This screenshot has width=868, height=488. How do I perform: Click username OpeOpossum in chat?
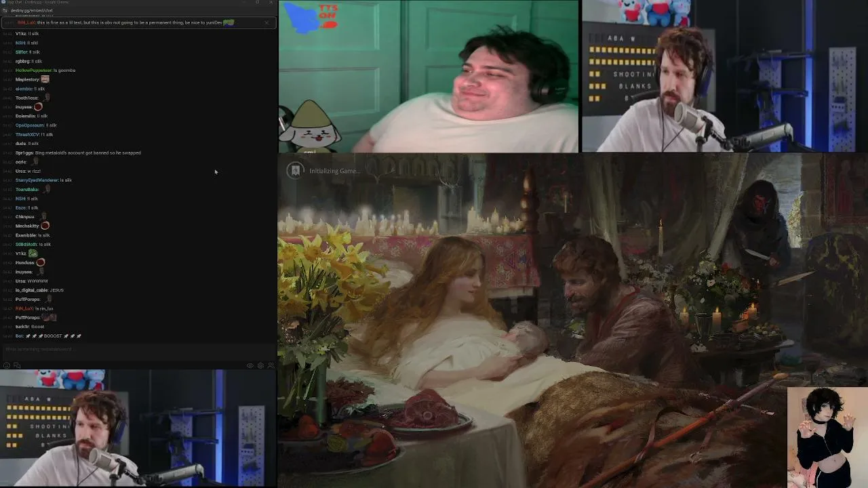(29, 125)
